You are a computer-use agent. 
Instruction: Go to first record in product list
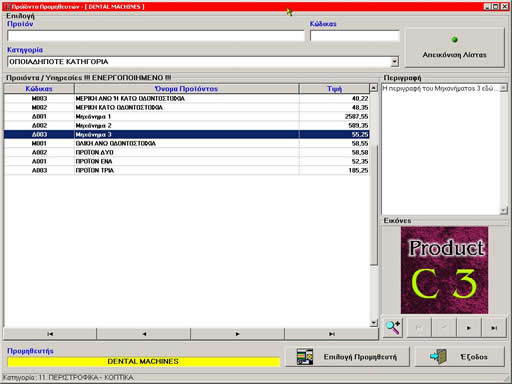pyautogui.click(x=50, y=334)
